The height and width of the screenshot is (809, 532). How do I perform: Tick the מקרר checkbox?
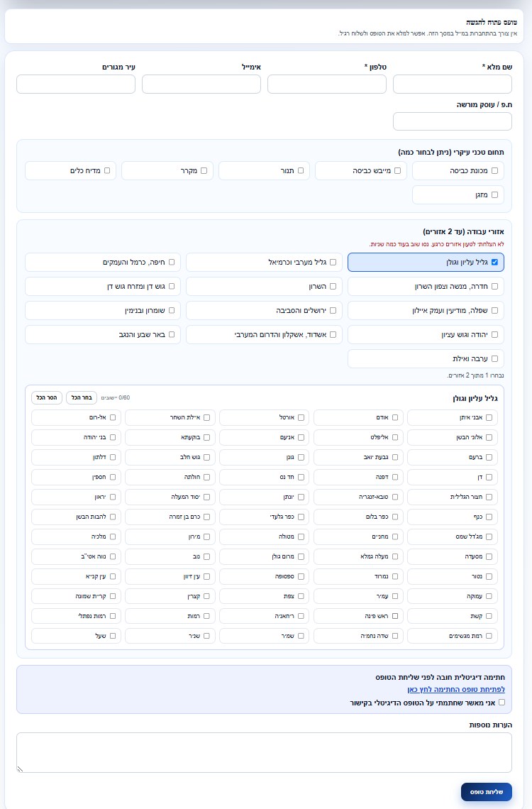pos(204,171)
